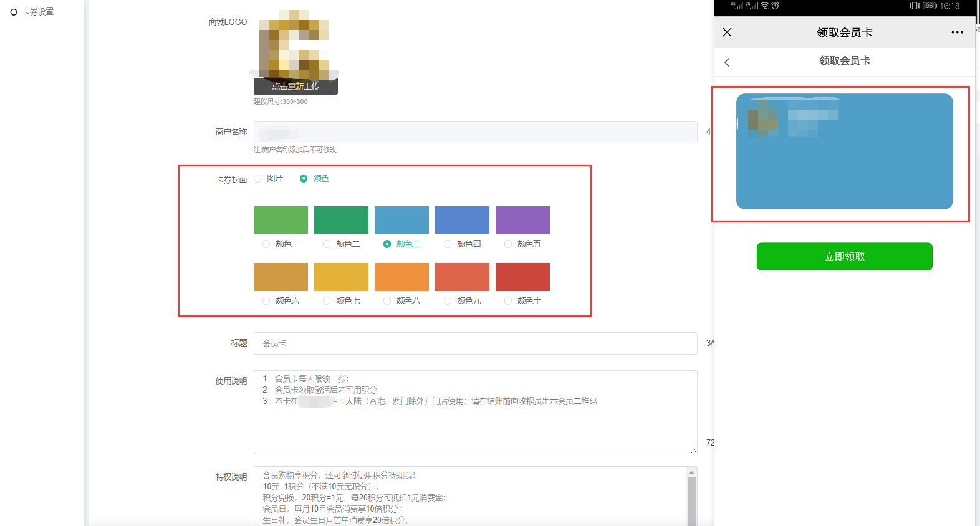This screenshot has height=526, width=980.
Task: Choose the 颜色五 radio button
Action: (508, 244)
